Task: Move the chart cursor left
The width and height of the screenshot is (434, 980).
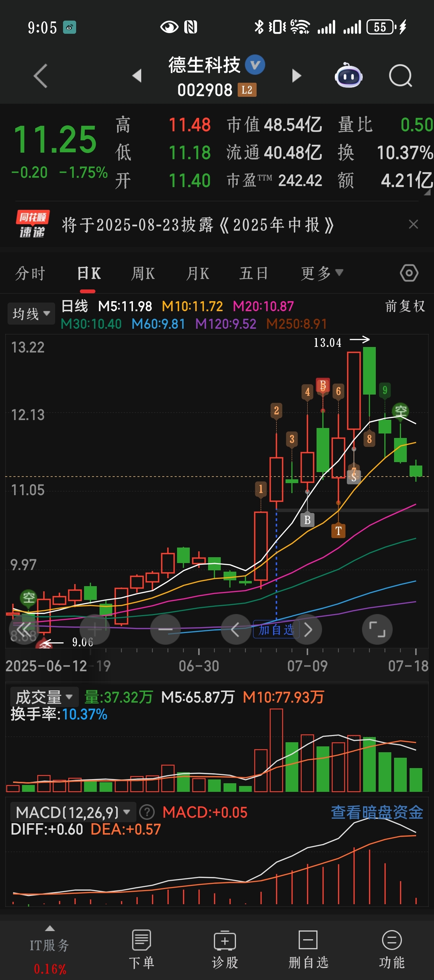Action: pyautogui.click(x=236, y=629)
